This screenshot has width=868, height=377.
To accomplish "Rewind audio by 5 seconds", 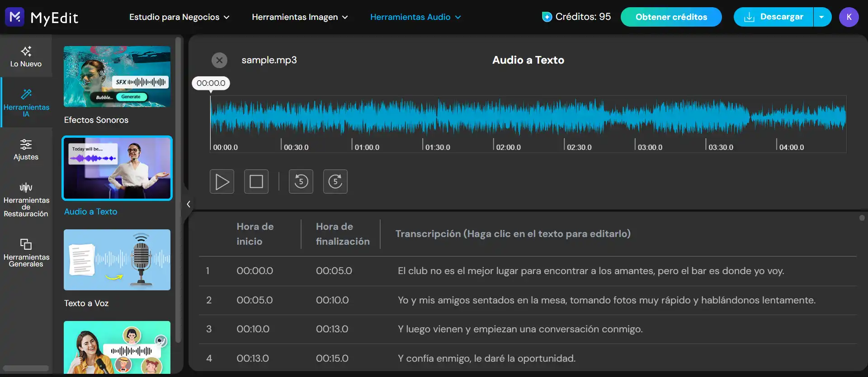I will pyautogui.click(x=301, y=182).
